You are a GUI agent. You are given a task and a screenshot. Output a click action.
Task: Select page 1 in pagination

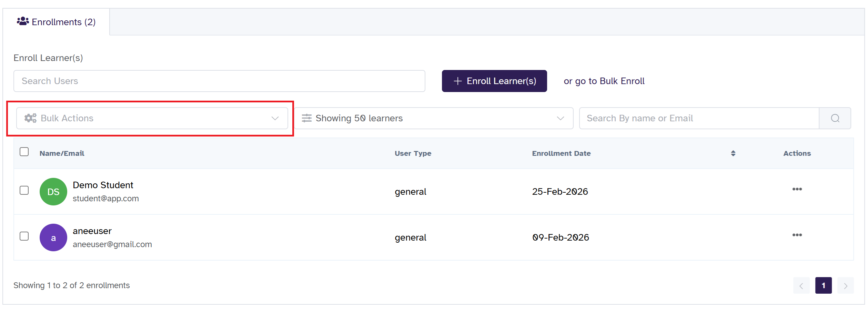point(823,286)
